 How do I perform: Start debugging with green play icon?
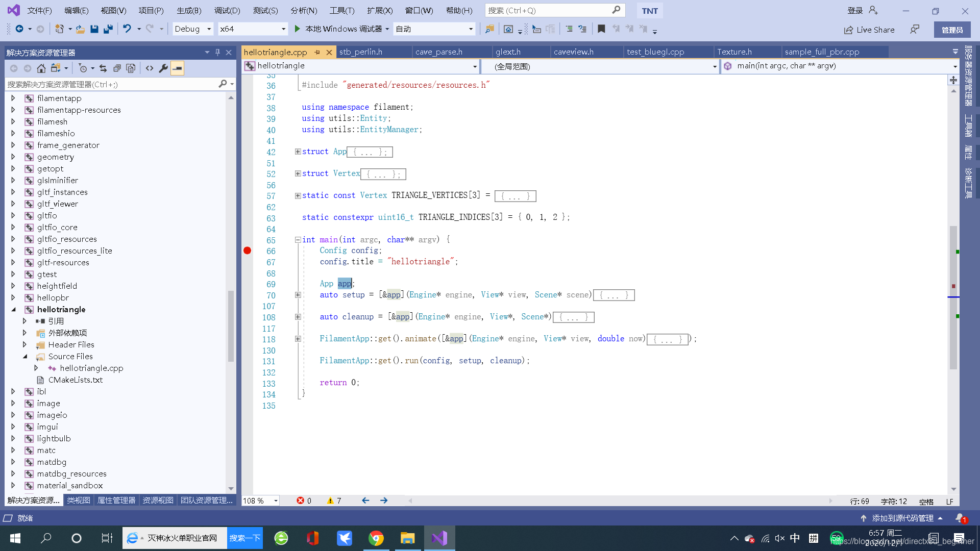tap(298, 29)
